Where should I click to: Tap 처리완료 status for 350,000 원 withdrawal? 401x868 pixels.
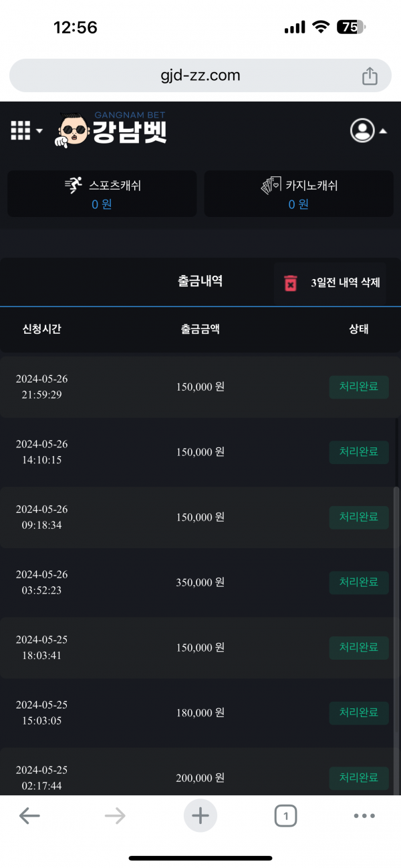(359, 582)
